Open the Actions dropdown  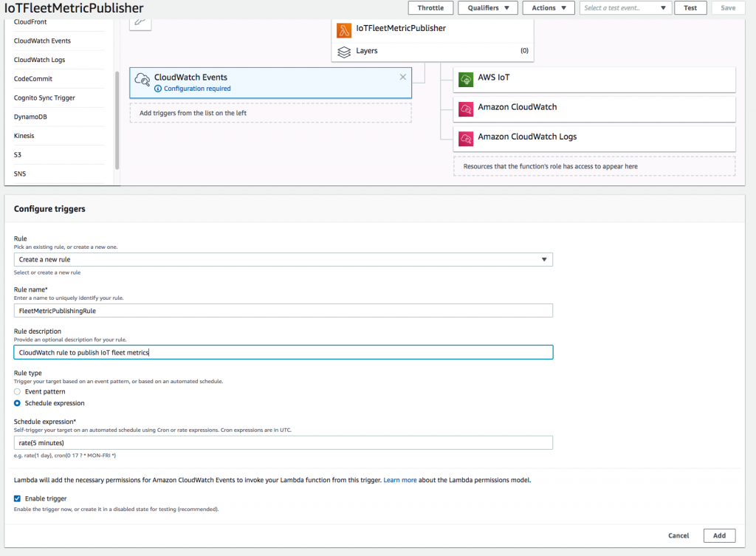(x=549, y=7)
